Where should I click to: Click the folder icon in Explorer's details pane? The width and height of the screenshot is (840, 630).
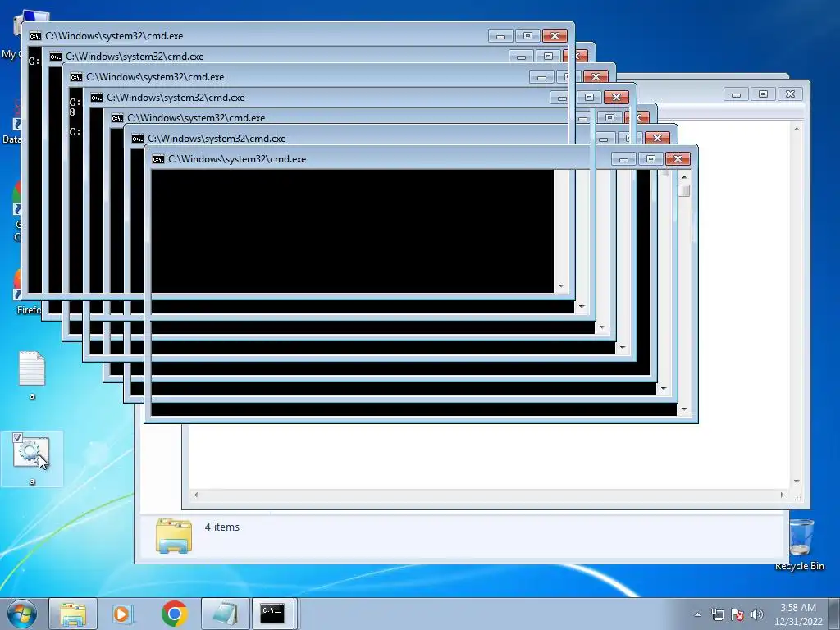click(174, 535)
